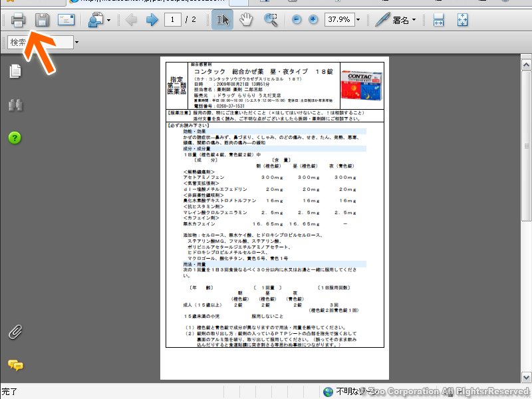This screenshot has height=399, width=532.
Task: Click the vertical scrollbar thumb
Action: 526,146
